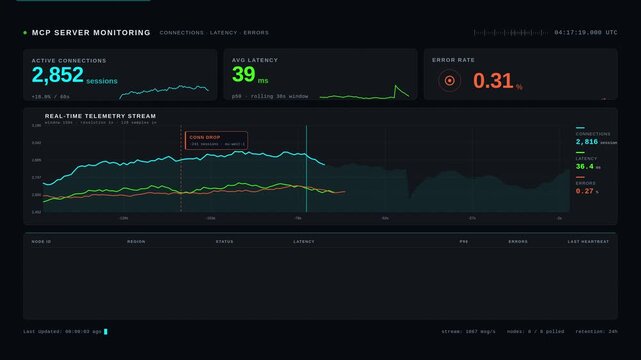Sort table by LAST HEARTBEAT column
The image size is (641, 360).
click(x=588, y=242)
